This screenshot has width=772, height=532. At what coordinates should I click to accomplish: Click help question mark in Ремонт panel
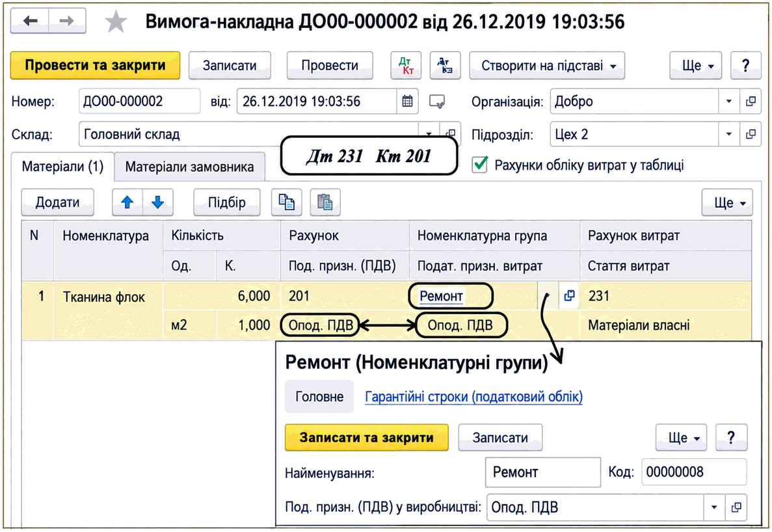(731, 438)
